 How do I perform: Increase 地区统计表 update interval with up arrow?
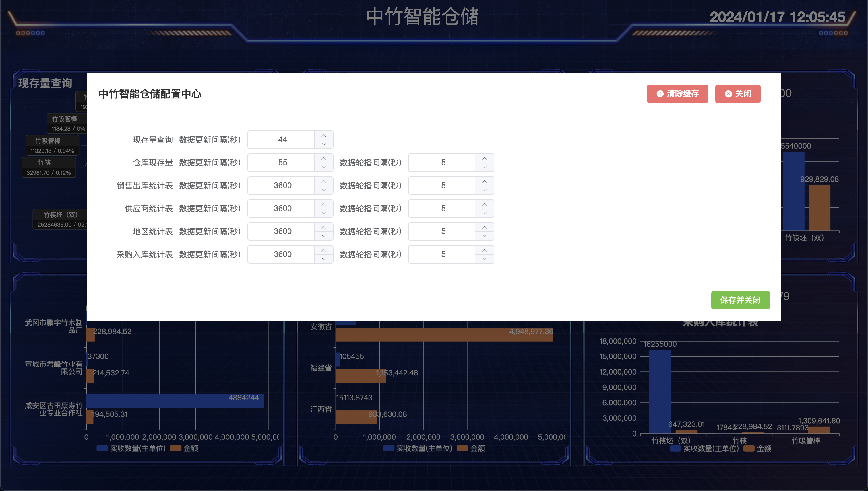click(324, 227)
